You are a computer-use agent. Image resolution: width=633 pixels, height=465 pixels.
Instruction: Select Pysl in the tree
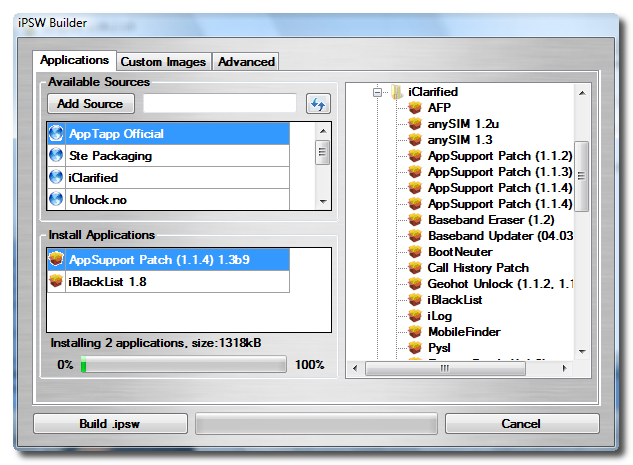(x=439, y=348)
